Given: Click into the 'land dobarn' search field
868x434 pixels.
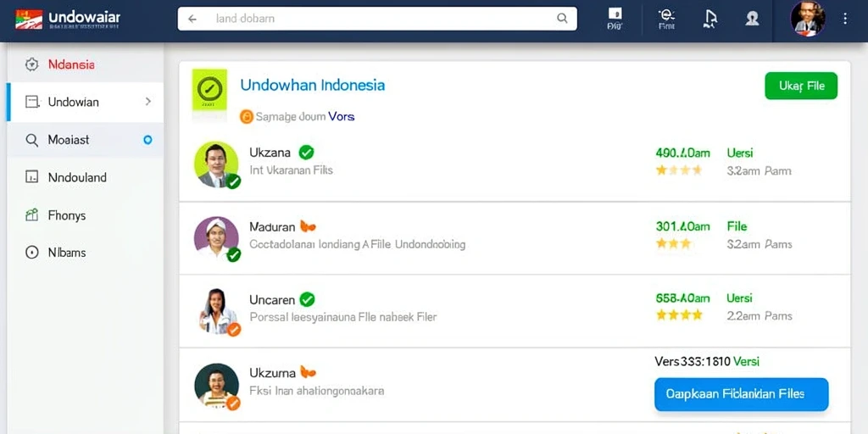Looking at the screenshot, I should pyautogui.click(x=377, y=19).
